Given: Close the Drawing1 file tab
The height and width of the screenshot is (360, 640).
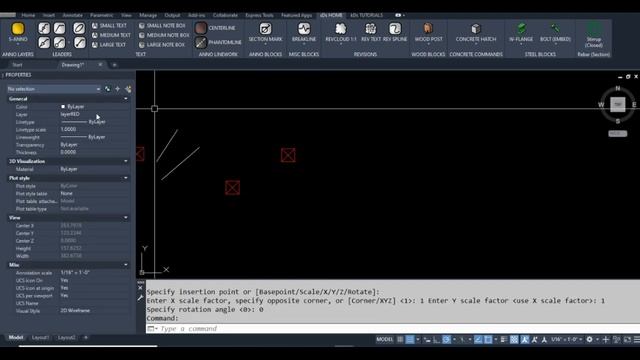Looking at the screenshot, I should (100, 65).
